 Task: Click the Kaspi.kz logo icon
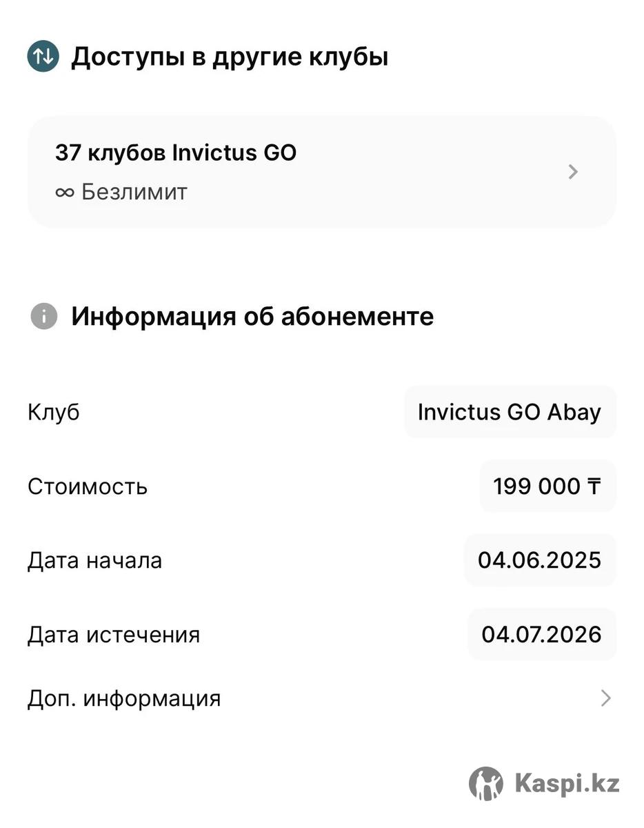coord(486,784)
